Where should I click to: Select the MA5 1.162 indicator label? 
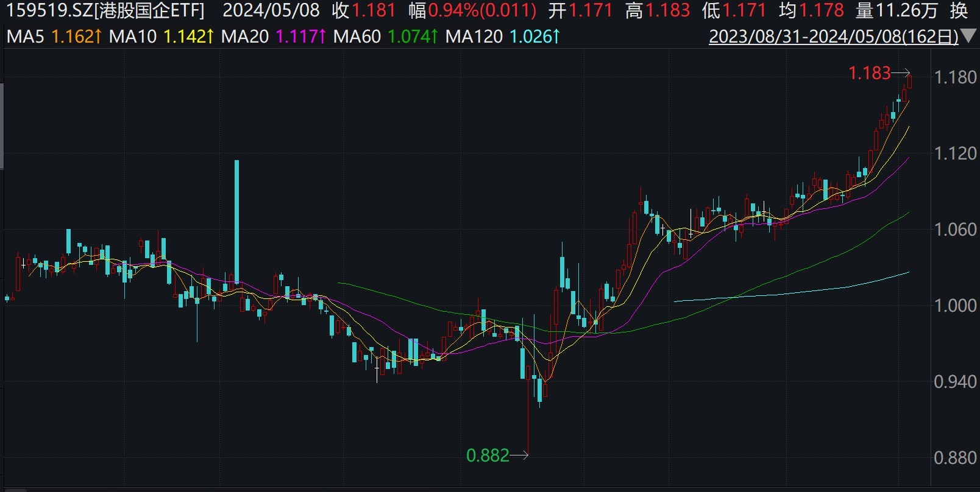(x=54, y=37)
